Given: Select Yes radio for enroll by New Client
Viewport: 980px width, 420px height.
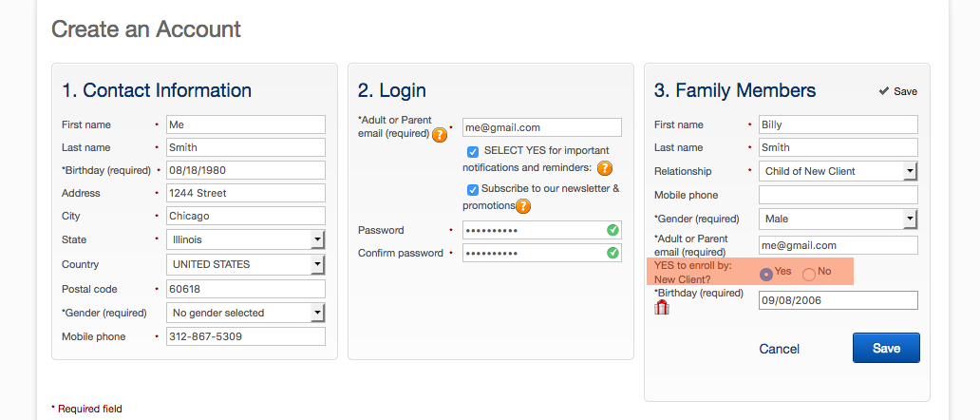Looking at the screenshot, I should click(x=765, y=274).
